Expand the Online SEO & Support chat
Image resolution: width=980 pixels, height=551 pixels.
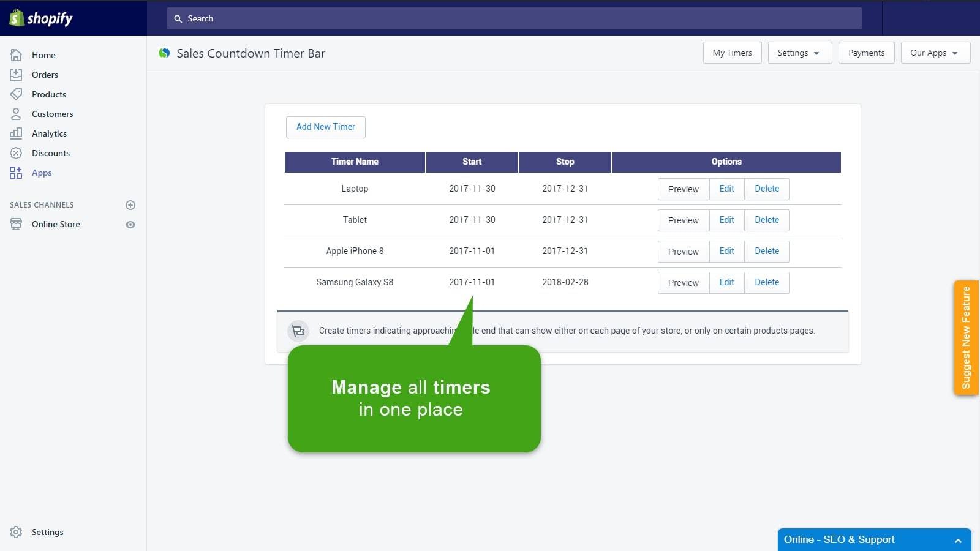[x=874, y=539]
